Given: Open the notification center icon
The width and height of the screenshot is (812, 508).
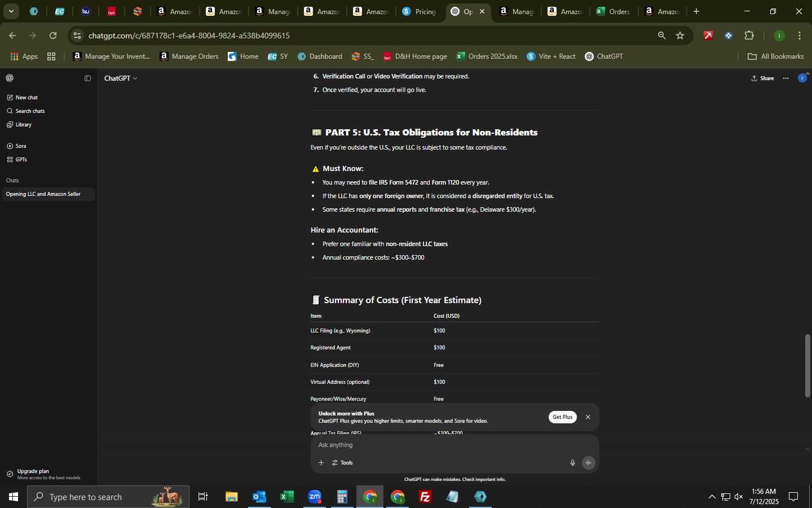Looking at the screenshot, I should [793, 497].
